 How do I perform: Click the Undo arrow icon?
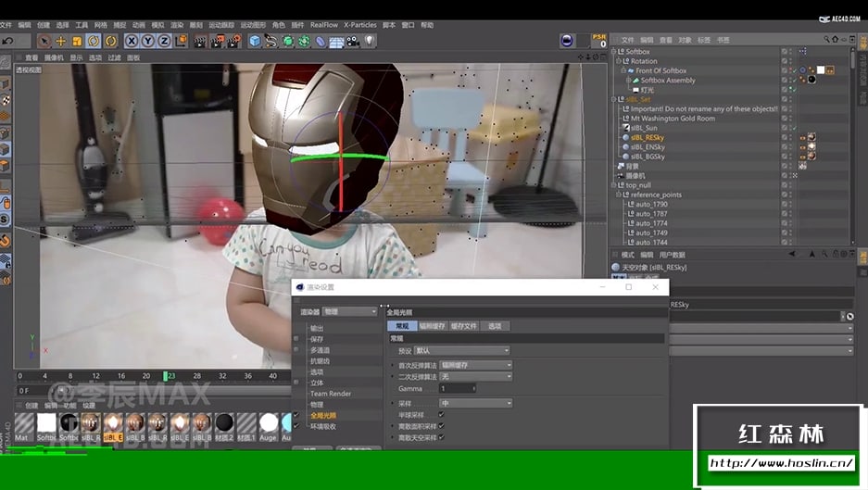[8, 41]
